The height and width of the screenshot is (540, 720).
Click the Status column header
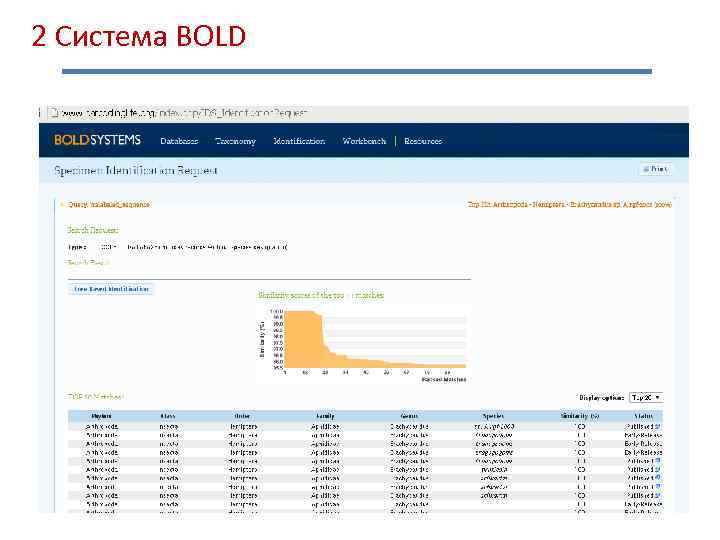(643, 416)
